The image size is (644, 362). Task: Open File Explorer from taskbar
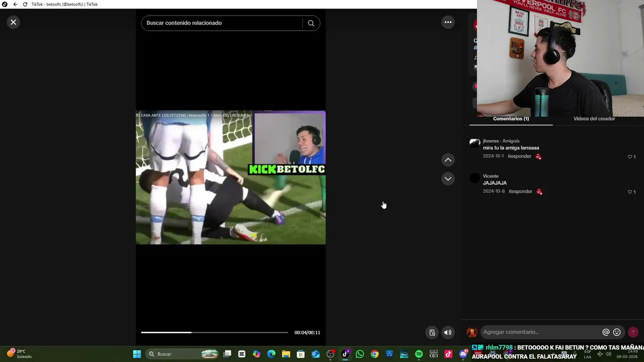[x=286, y=354]
